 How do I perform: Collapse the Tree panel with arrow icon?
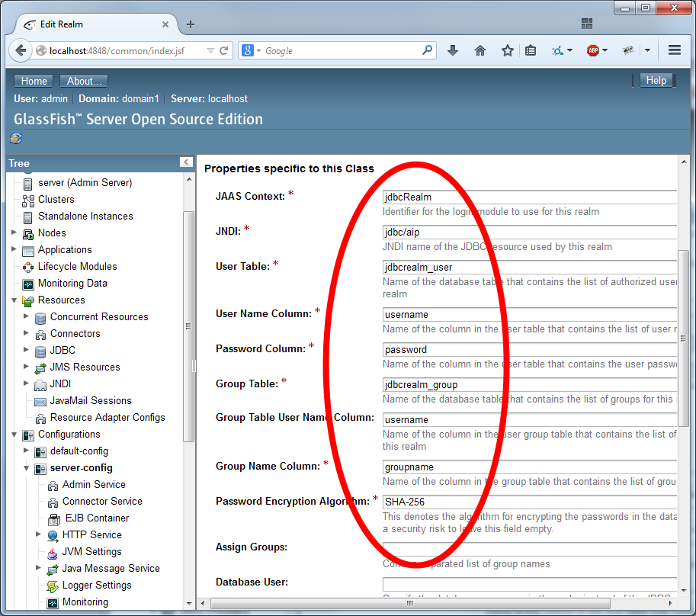tap(185, 162)
